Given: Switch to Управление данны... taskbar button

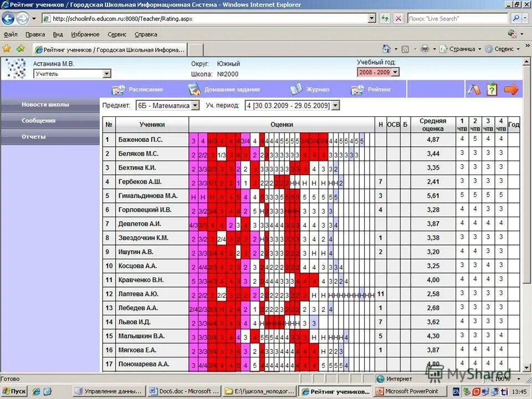Looking at the screenshot, I should point(109,392).
